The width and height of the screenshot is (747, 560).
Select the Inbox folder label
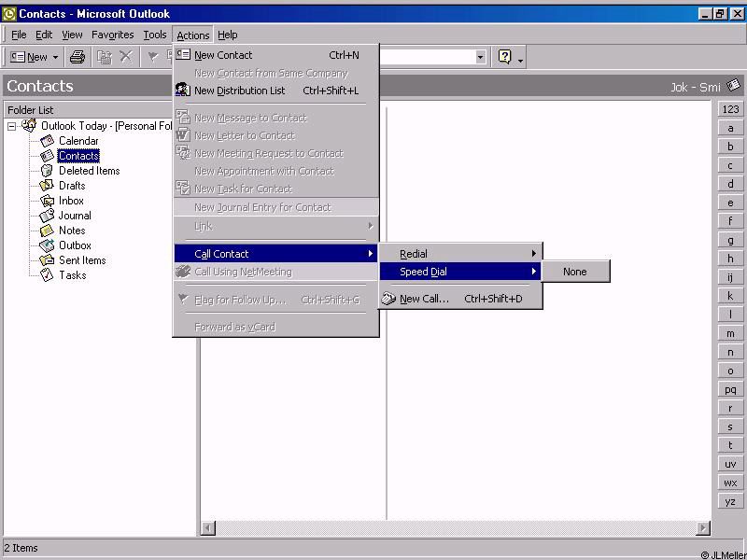(71, 201)
